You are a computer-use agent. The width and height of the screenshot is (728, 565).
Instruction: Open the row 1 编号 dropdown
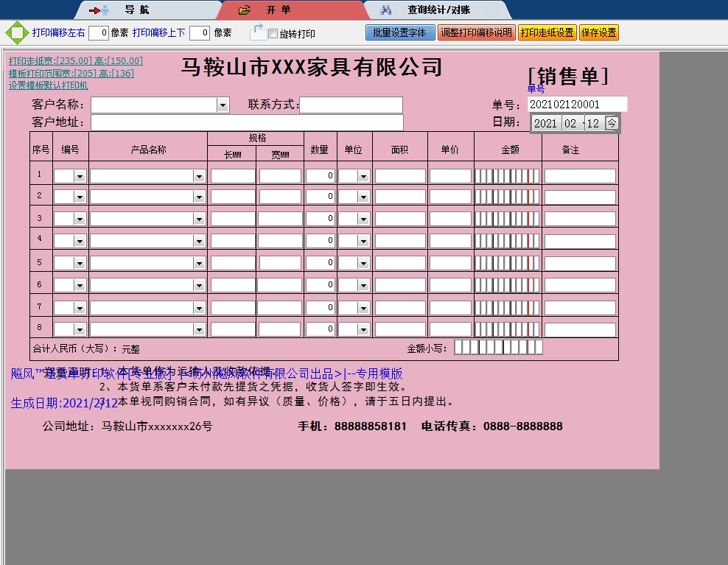pyautogui.click(x=80, y=177)
